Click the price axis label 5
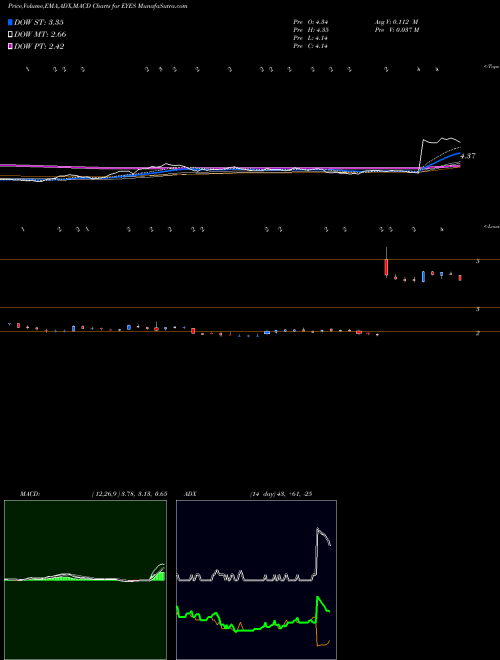 pos(478,261)
